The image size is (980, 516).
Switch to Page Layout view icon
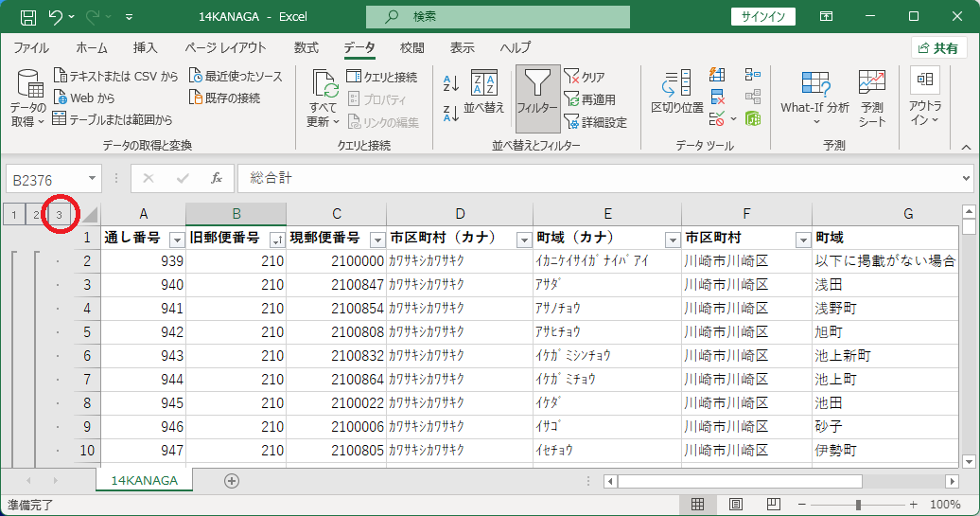pos(736,504)
